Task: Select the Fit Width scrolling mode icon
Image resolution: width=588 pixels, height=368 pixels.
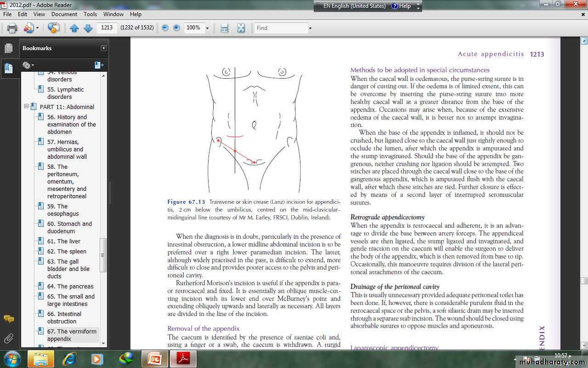Action: [224, 28]
